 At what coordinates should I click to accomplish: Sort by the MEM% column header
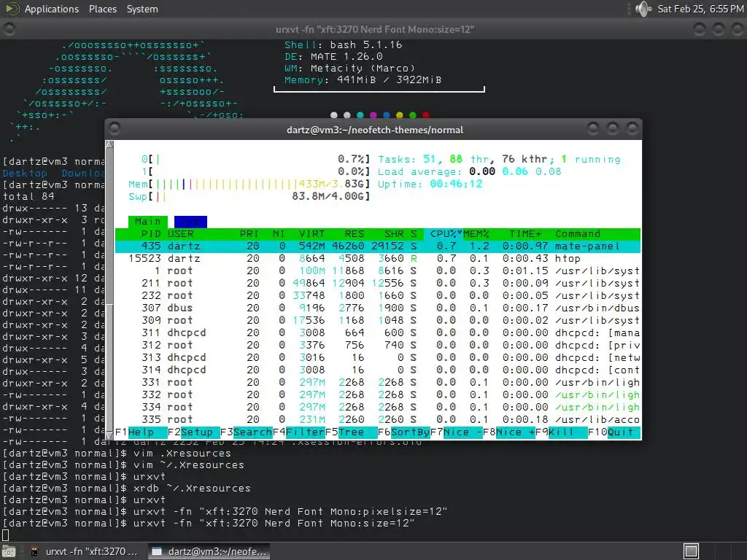pyautogui.click(x=476, y=234)
